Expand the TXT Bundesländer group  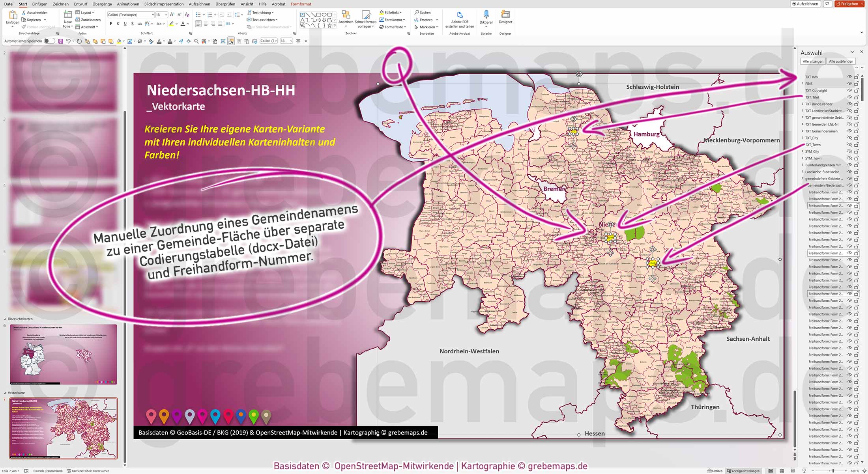pos(802,104)
